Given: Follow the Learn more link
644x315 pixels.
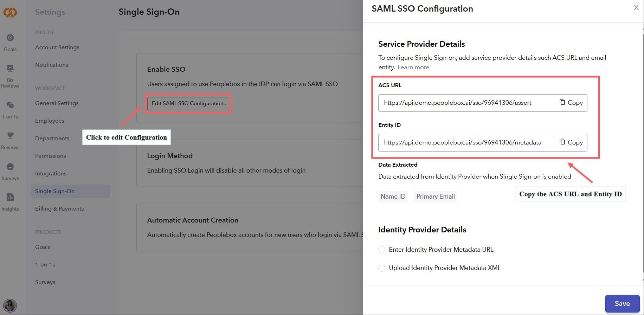Looking at the screenshot, I should coord(413,67).
